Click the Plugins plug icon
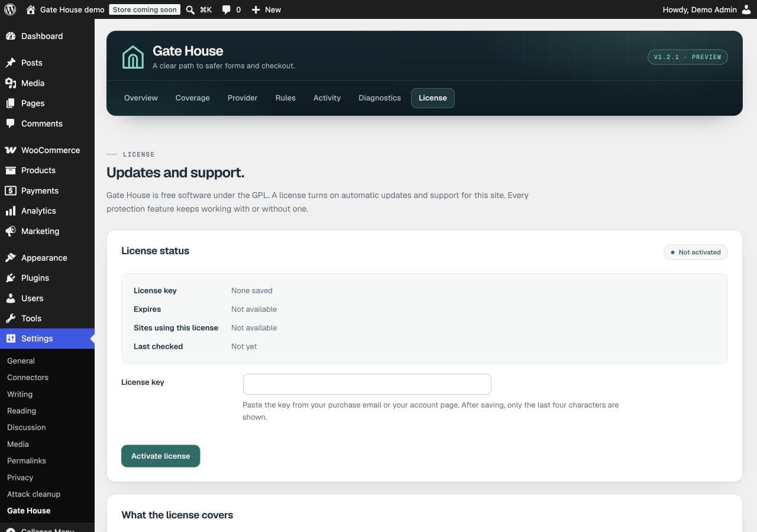The image size is (757, 532). pyautogui.click(x=11, y=278)
